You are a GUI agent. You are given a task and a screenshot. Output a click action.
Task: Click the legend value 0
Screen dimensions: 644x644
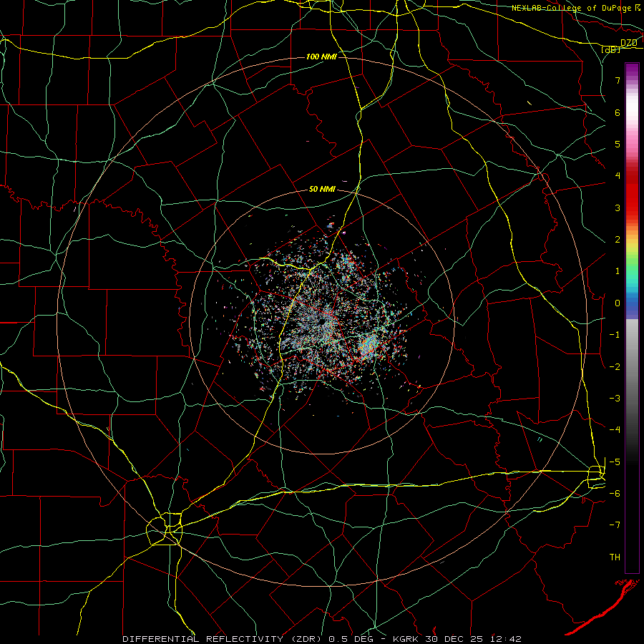coord(618,303)
